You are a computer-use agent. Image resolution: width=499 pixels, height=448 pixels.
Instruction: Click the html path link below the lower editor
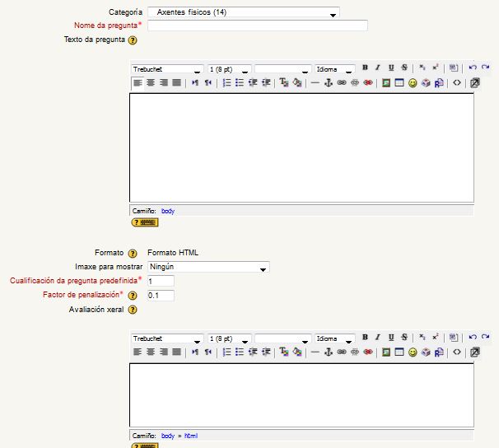(191, 436)
